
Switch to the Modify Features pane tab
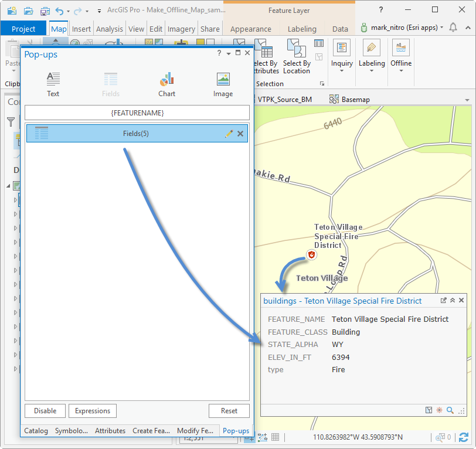click(x=195, y=431)
